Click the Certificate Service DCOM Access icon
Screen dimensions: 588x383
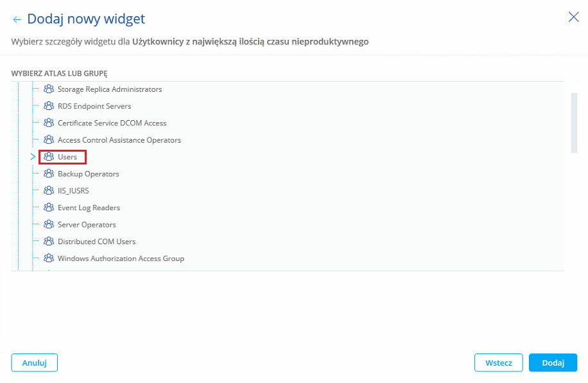tap(49, 123)
